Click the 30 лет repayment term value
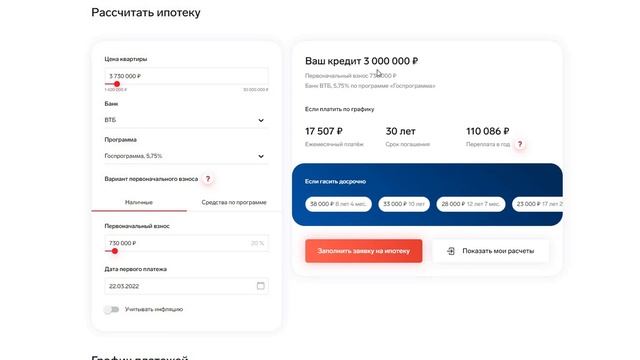 coord(400,131)
